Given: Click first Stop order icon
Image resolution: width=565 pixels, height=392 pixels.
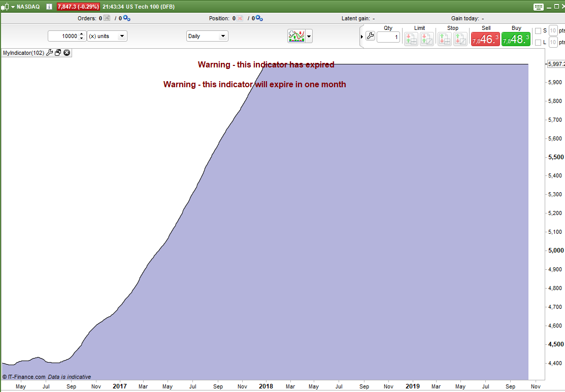Looking at the screenshot, I should point(444,39).
